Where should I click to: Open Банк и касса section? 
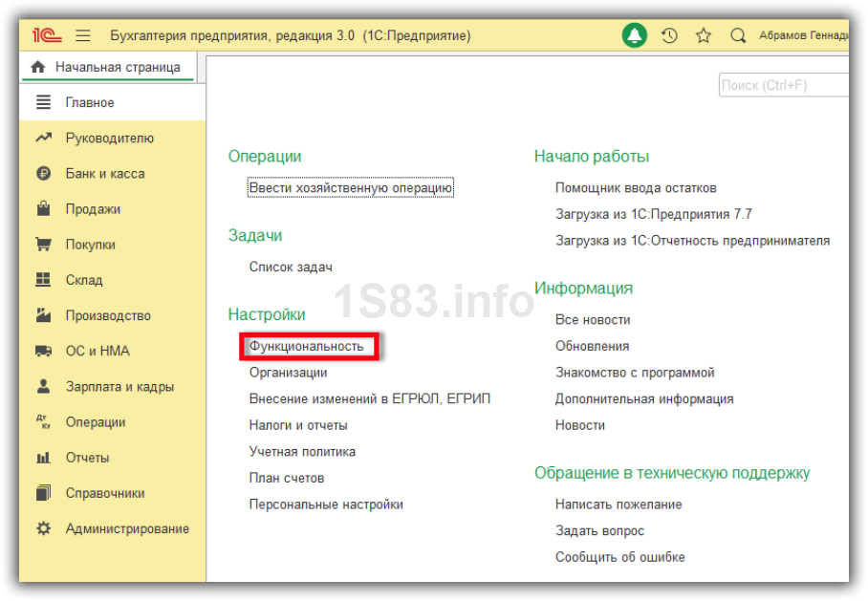[x=113, y=173]
